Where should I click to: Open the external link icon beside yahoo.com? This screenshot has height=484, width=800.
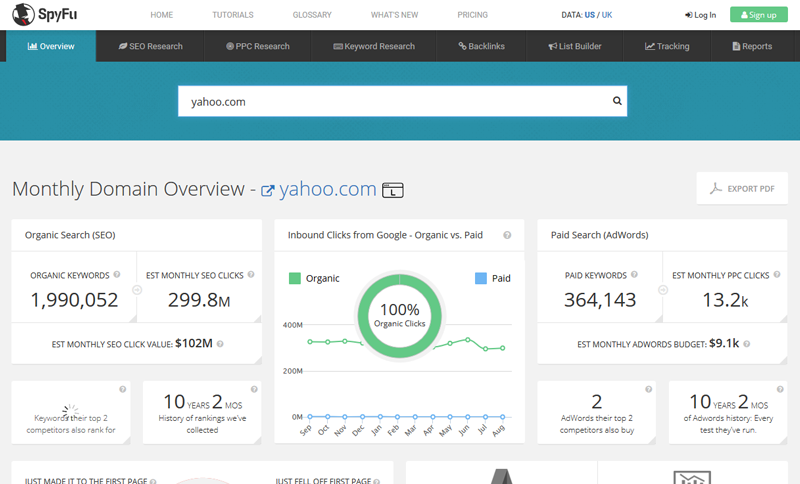(x=267, y=191)
